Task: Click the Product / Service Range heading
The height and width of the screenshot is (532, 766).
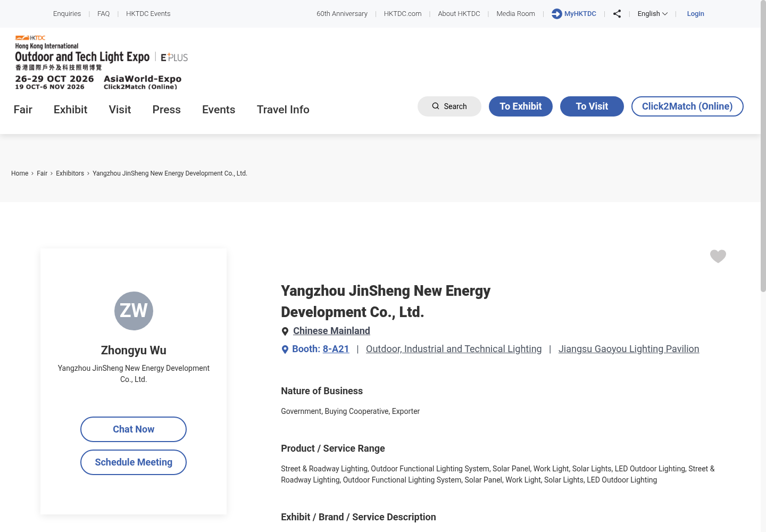Action: pos(333,448)
